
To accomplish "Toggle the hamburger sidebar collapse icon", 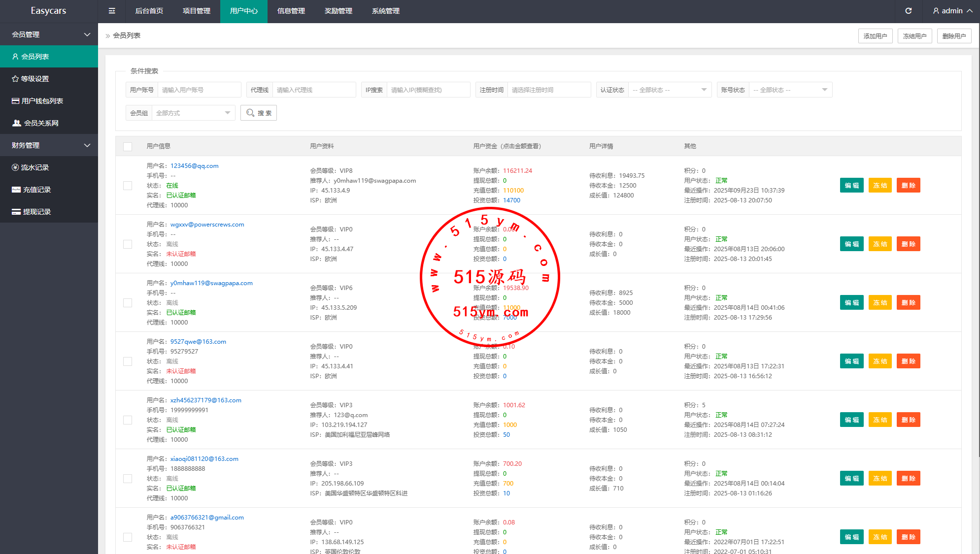I will tap(112, 11).
